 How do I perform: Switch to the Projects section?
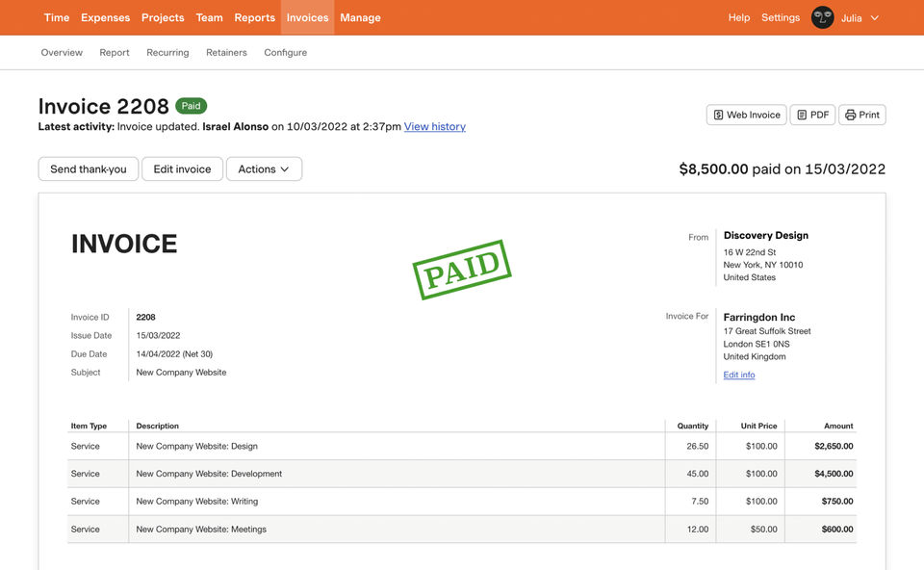point(163,17)
